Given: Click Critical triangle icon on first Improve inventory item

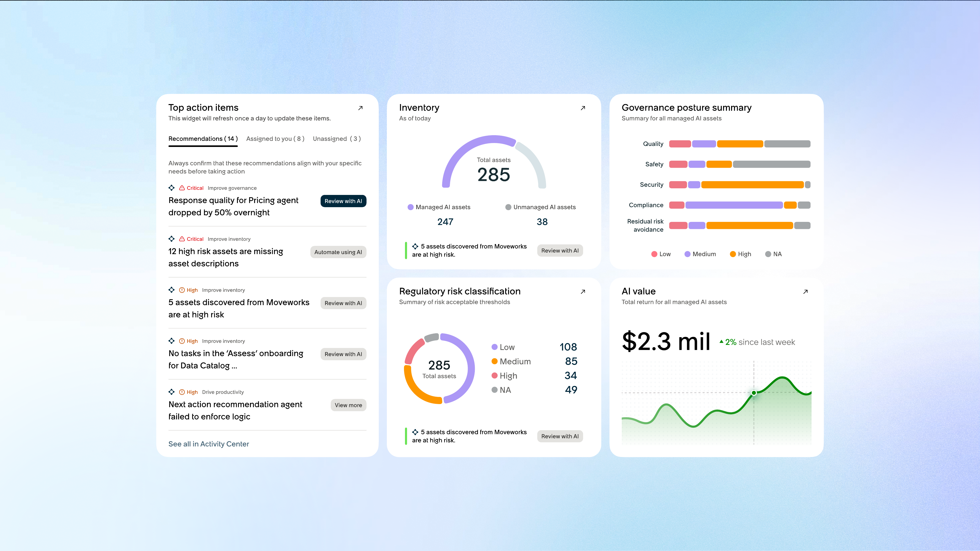Looking at the screenshot, I should tap(182, 239).
